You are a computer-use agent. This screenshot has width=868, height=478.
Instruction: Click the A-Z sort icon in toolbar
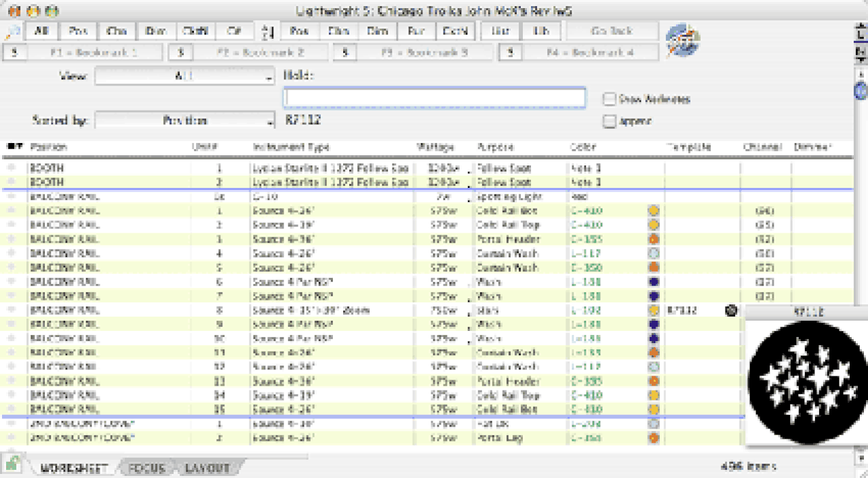pos(267,31)
